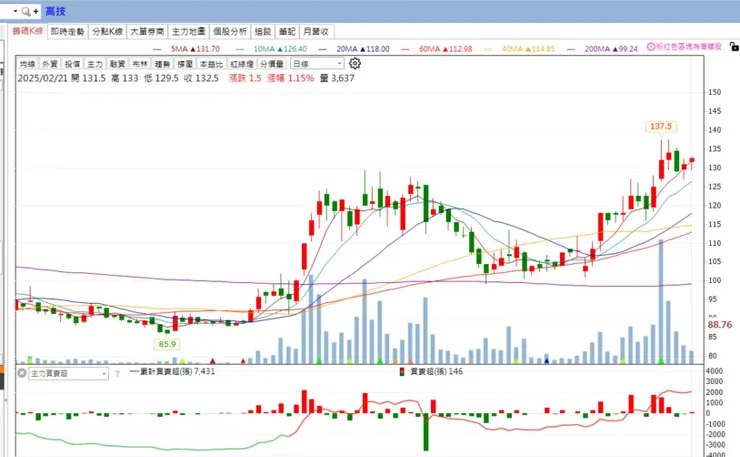Click the 137.5 high price label
This screenshot has height=457, width=740.
[661, 126]
